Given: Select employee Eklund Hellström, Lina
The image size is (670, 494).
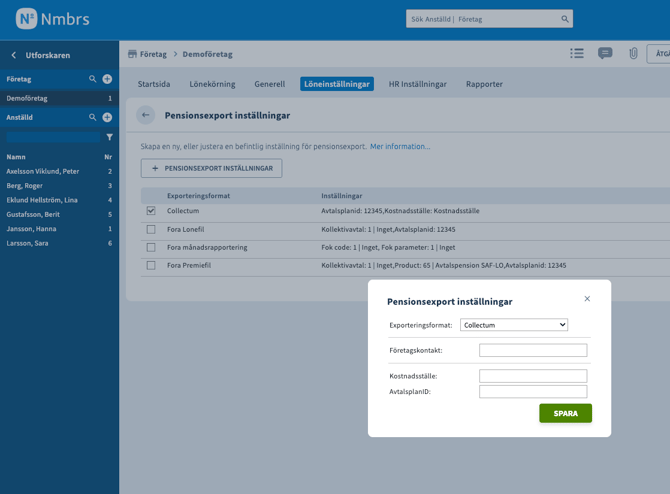Looking at the screenshot, I should pyautogui.click(x=42, y=200).
